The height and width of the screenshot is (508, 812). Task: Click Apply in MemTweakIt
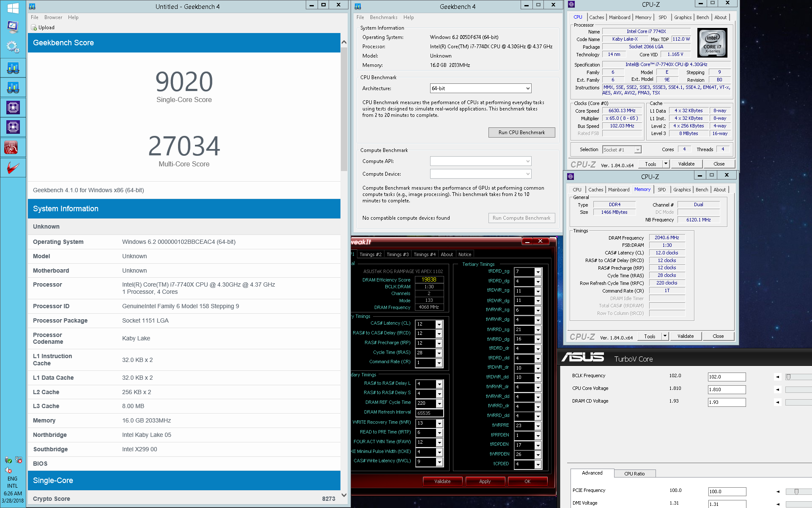click(x=485, y=481)
